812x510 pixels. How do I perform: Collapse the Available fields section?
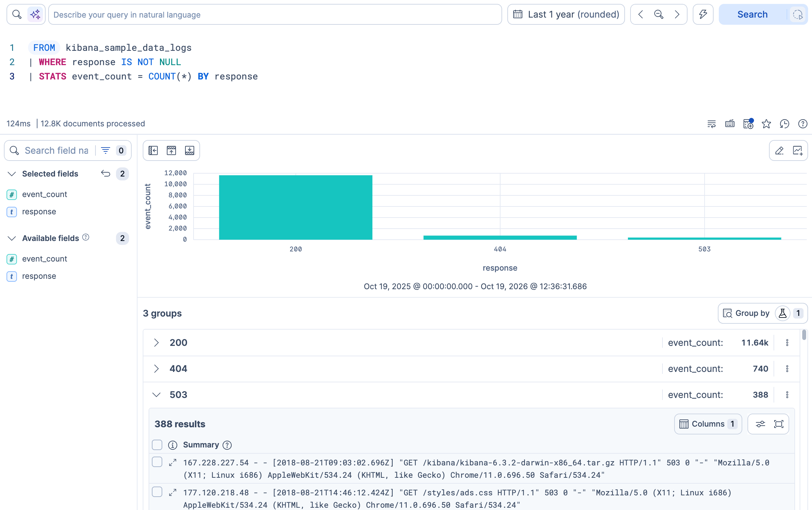click(x=12, y=238)
